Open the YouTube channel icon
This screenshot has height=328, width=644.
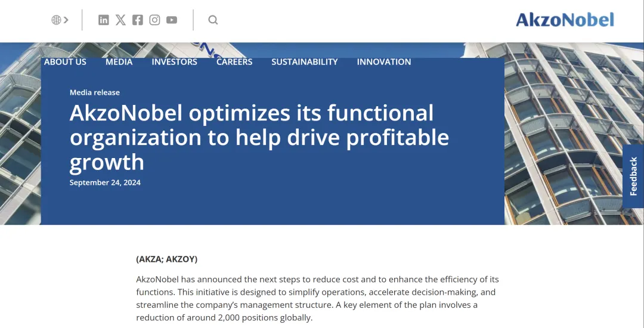click(172, 20)
